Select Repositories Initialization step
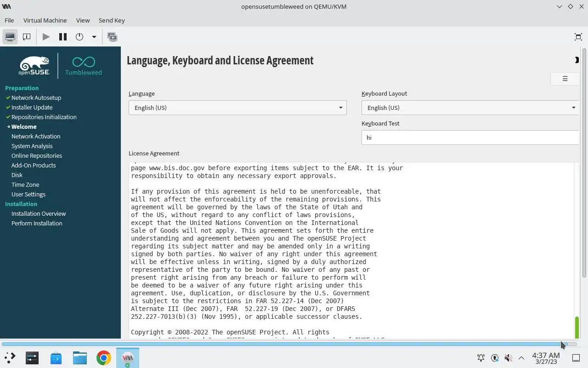Viewport: 588px width, 368px height. coord(44,117)
